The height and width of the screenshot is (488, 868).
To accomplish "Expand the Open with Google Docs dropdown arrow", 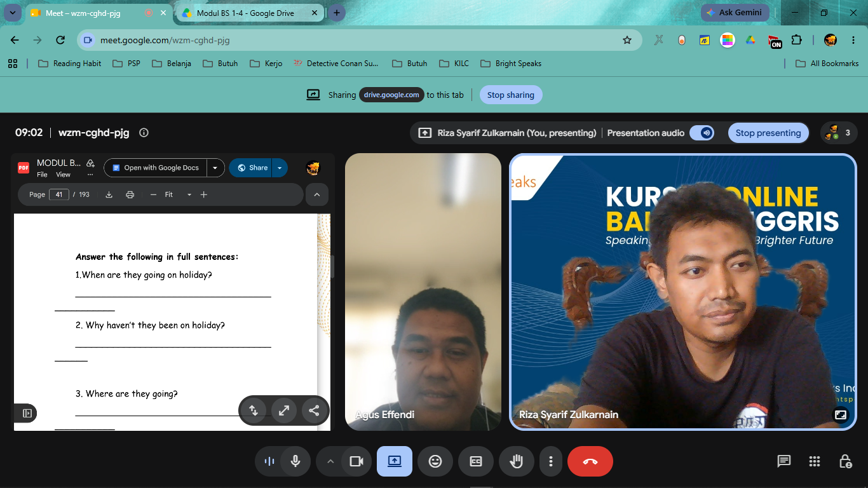I will pos(215,168).
